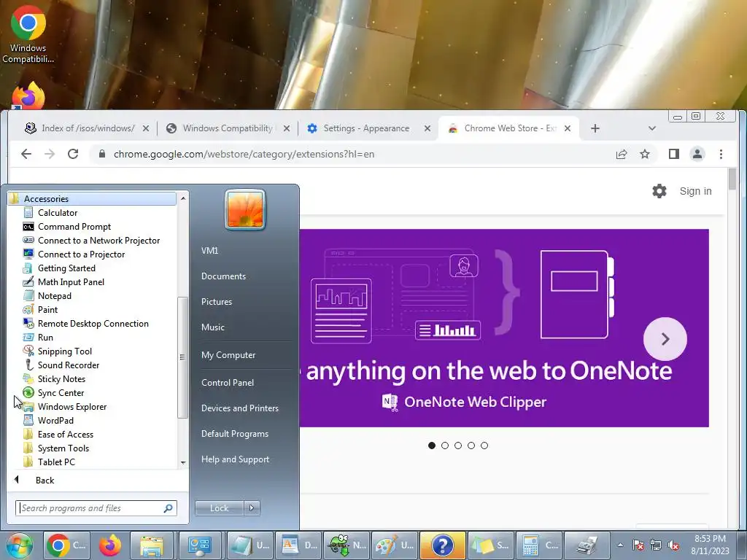Viewport: 747px width, 560px height.
Task: Click Chrome page vertical scrollbar thumb
Action: 732,179
